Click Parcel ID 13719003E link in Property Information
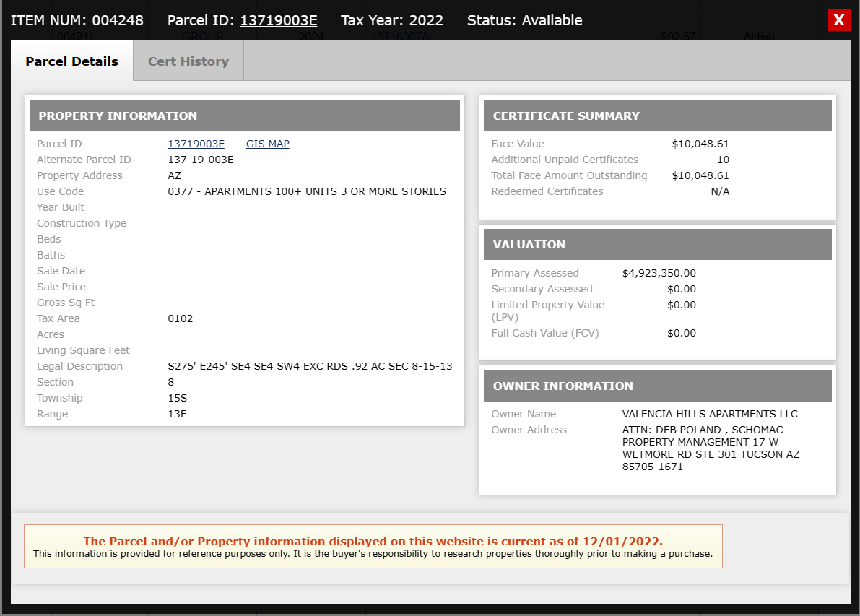This screenshot has height=616, width=860. click(196, 144)
